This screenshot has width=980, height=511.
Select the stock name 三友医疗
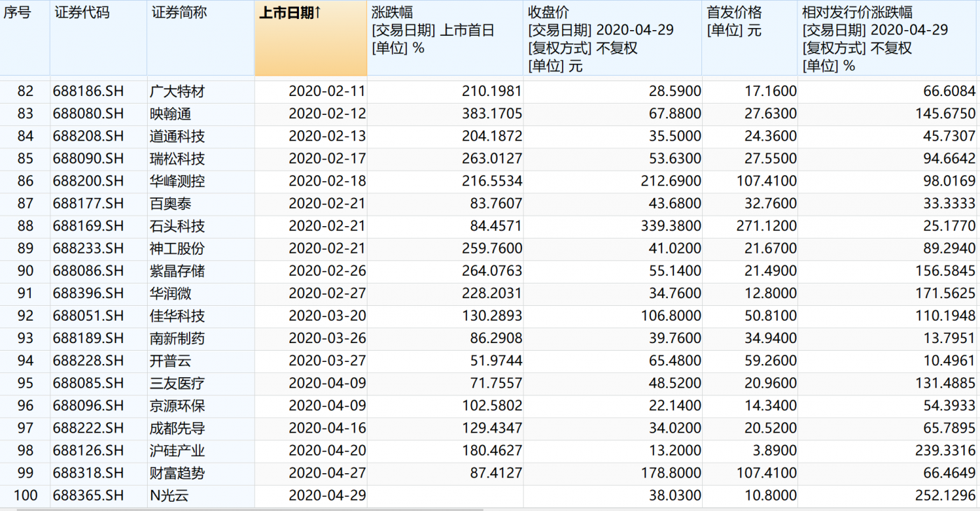[177, 383]
